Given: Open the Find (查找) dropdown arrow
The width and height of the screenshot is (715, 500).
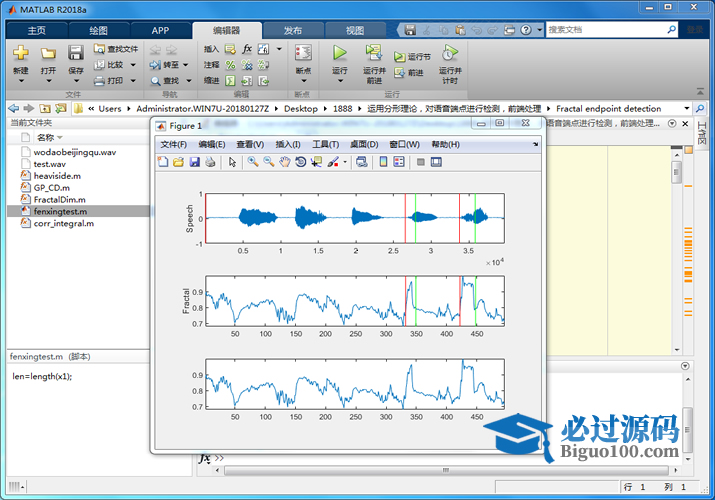Looking at the screenshot, I should [x=189, y=81].
